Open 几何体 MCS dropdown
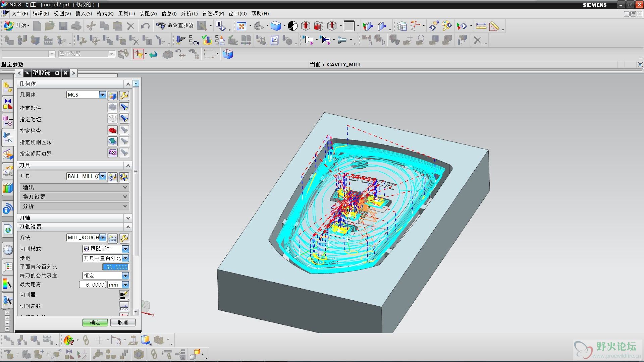 [x=103, y=95]
